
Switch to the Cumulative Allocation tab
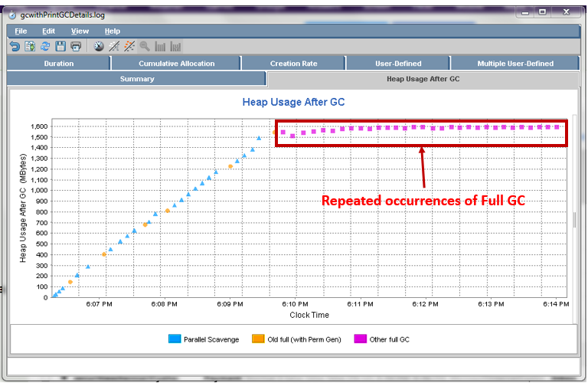pyautogui.click(x=176, y=64)
